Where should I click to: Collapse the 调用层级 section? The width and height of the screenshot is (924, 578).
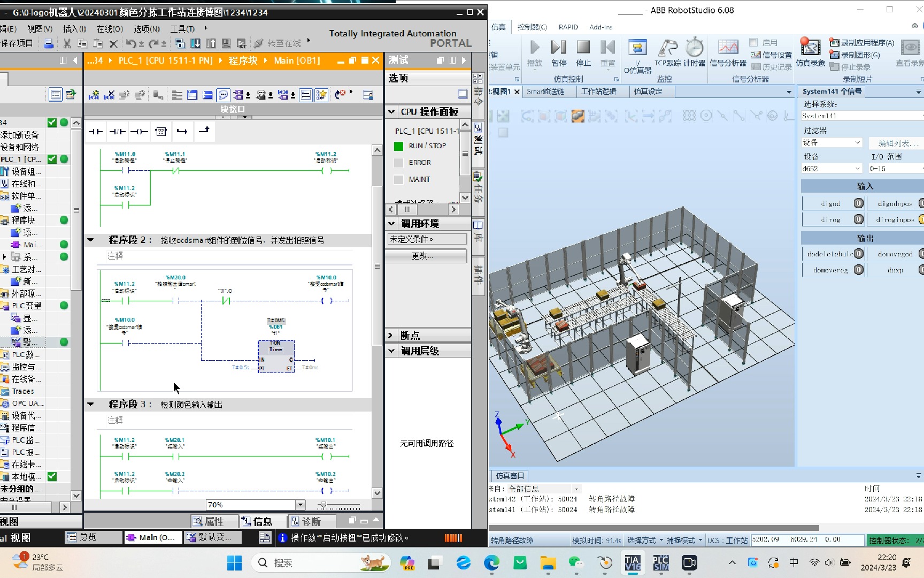coord(391,351)
